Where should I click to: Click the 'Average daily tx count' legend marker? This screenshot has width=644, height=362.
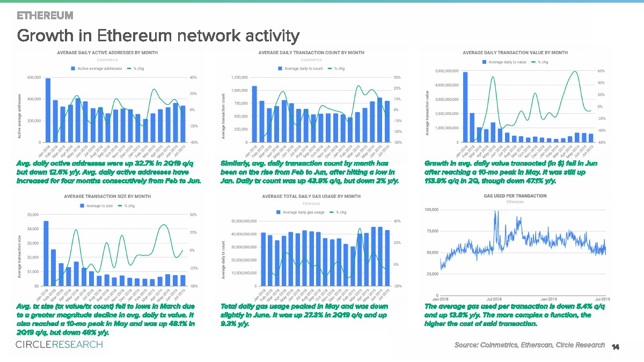coord(280,69)
